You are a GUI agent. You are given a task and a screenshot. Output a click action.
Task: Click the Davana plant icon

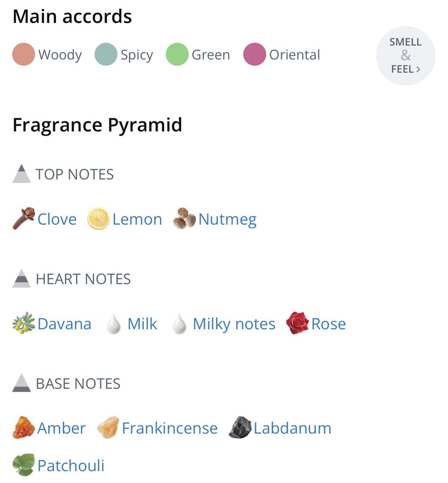(24, 323)
